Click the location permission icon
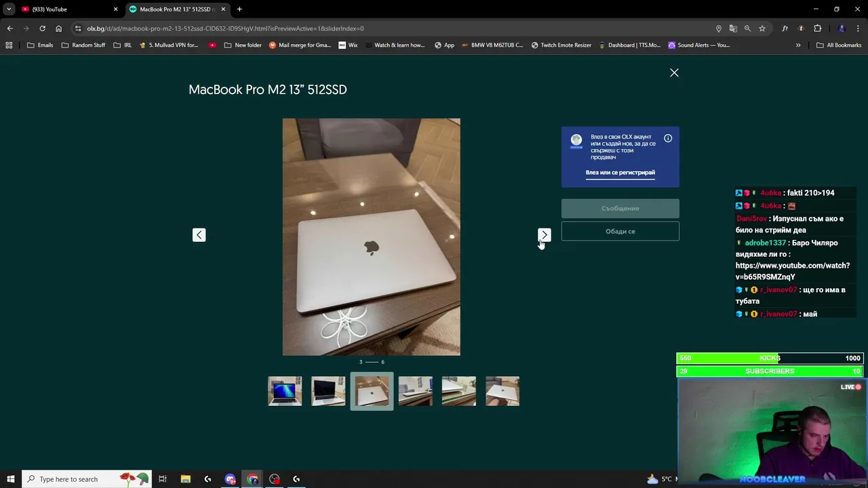 [718, 28]
